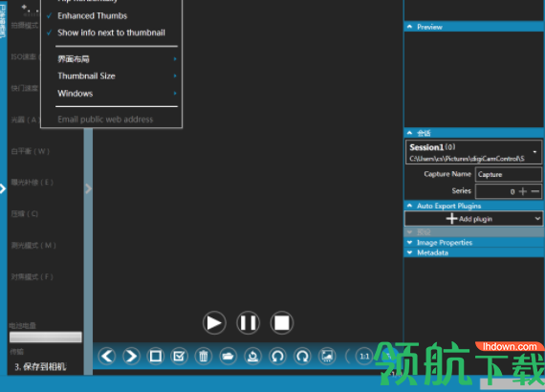This screenshot has width=545, height=392.
Task: Open the Session1 dropdown
Action: (x=473, y=152)
